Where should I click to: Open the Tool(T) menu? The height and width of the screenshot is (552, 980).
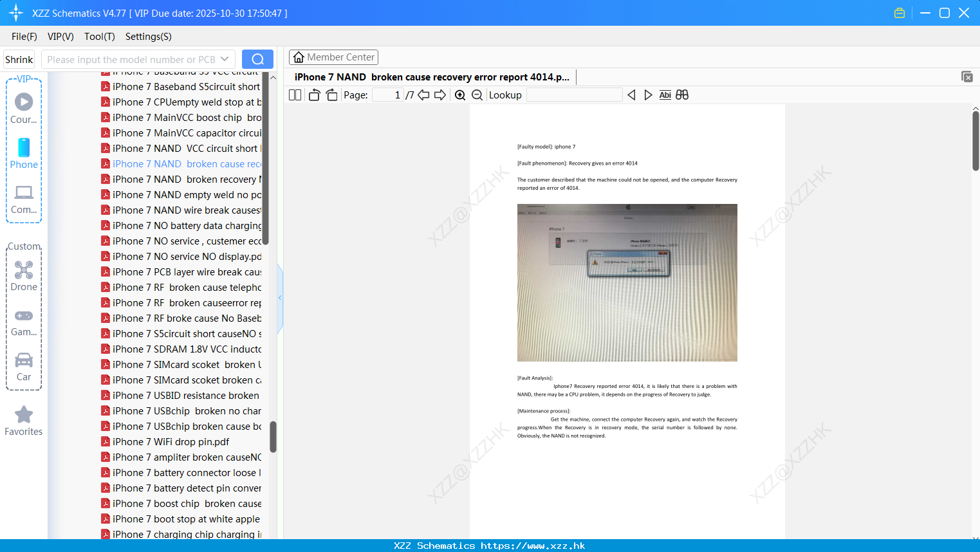(100, 37)
